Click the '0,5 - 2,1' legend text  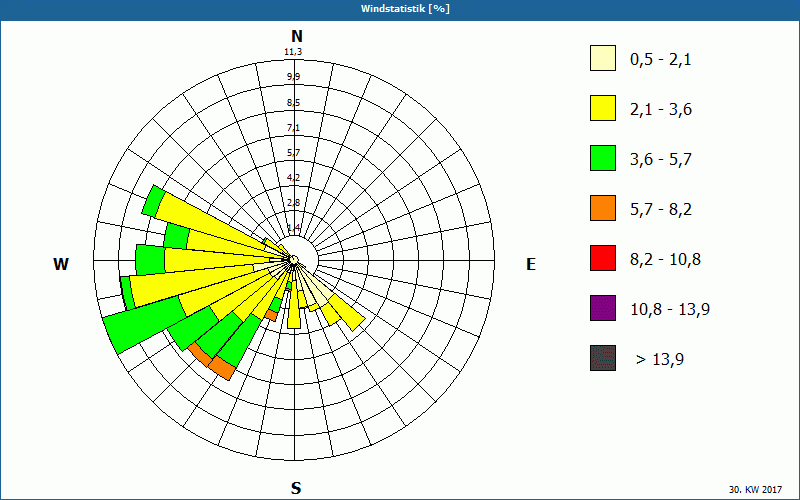click(660, 60)
